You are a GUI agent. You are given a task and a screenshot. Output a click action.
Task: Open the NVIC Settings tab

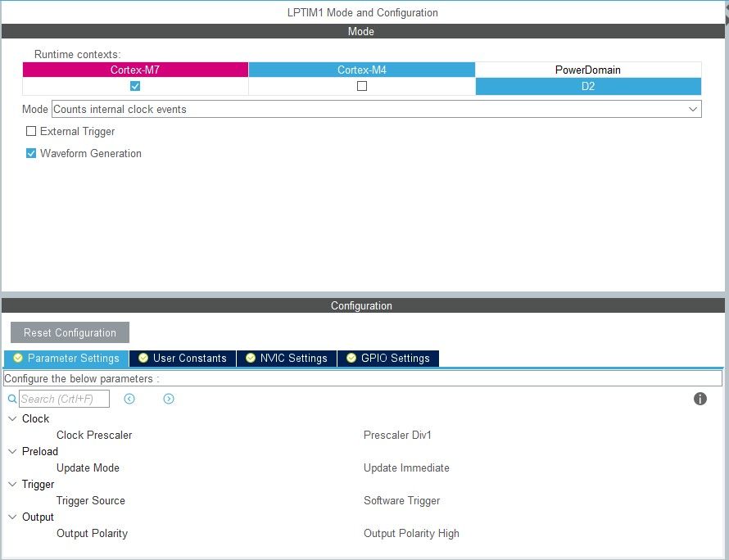[287, 359]
